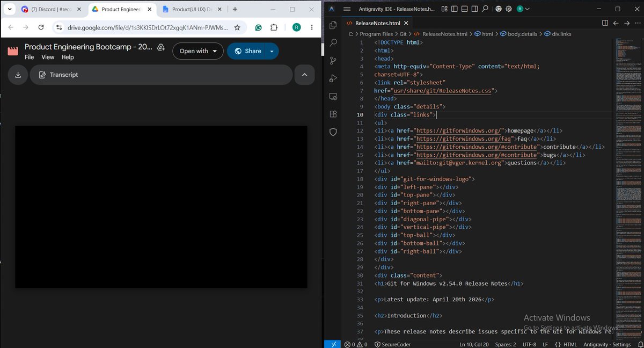The height and width of the screenshot is (348, 644).
Task: Open Run and Debug in activity bar
Action: coord(333,78)
